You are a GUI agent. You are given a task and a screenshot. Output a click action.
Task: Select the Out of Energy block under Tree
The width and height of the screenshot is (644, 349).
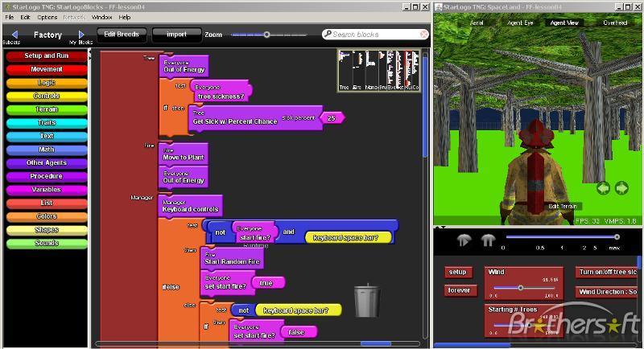(x=184, y=66)
